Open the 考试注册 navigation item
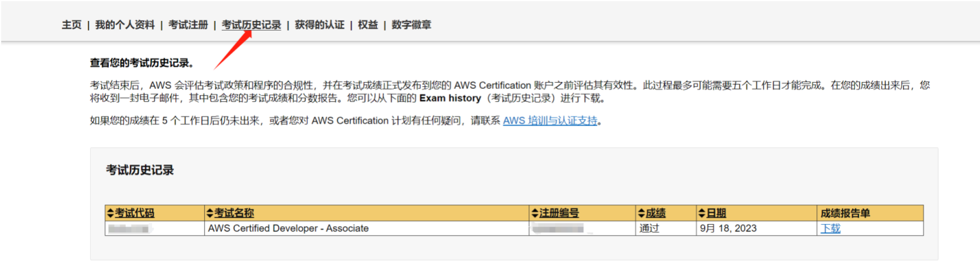Screen dimensions: 980x275 (188, 25)
